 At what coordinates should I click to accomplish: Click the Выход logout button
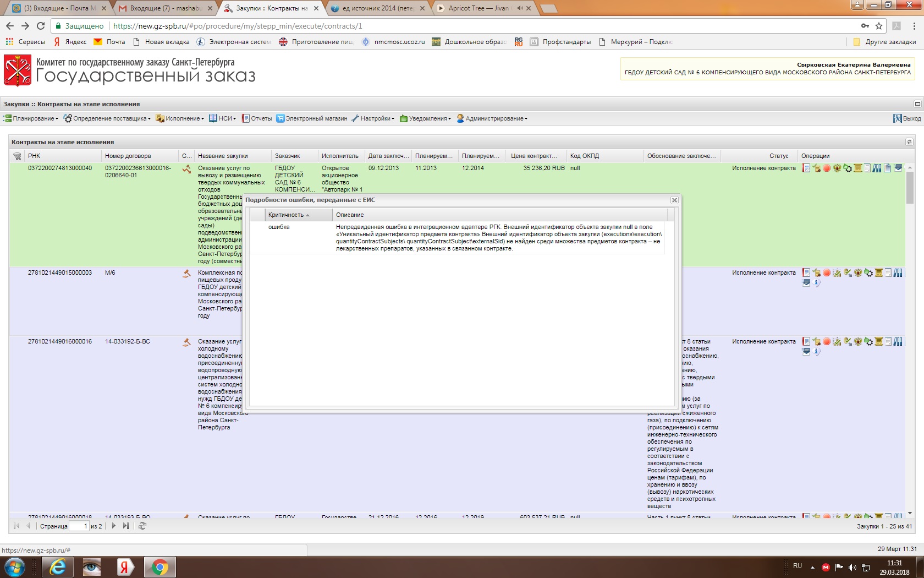(907, 118)
